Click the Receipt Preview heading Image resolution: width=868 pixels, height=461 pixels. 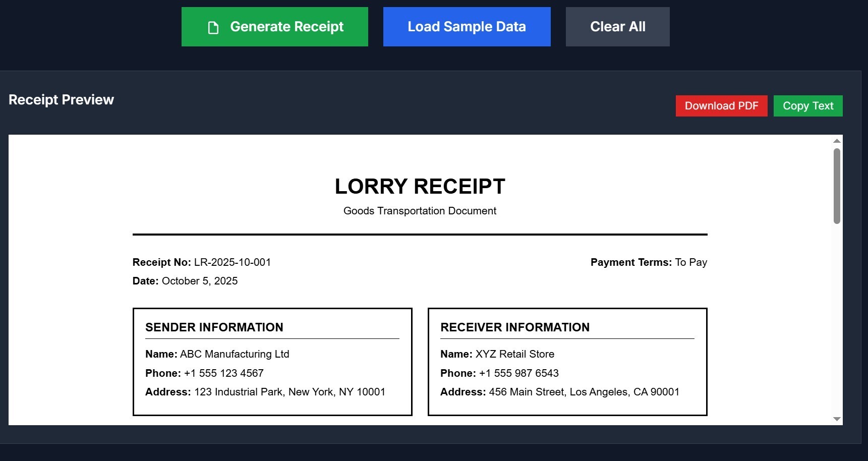(x=61, y=100)
